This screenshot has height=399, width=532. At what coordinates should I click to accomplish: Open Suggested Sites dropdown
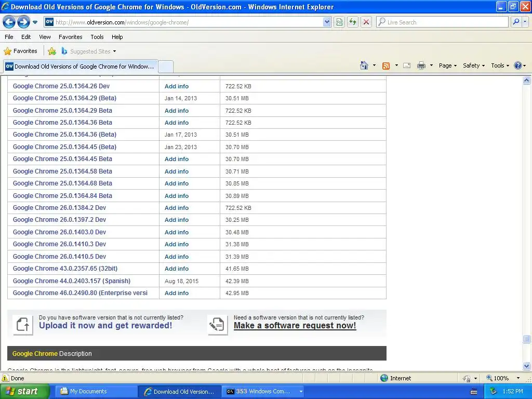(89, 51)
